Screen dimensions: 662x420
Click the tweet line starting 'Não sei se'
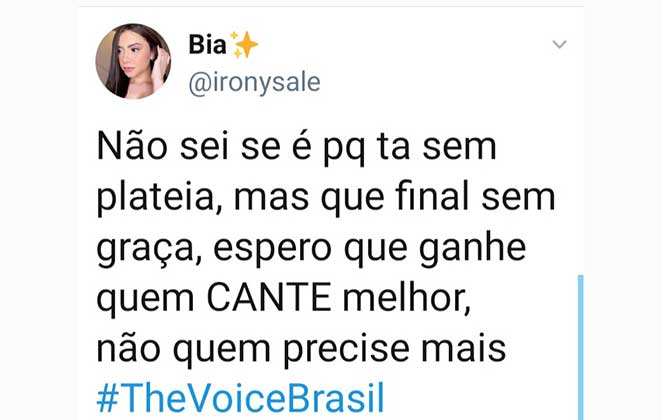point(296,147)
